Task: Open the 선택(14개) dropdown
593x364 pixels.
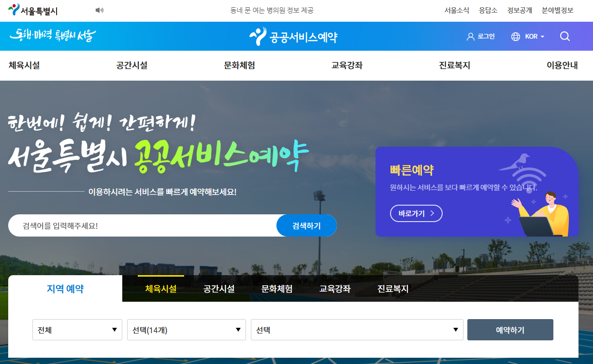Action: coord(187,330)
